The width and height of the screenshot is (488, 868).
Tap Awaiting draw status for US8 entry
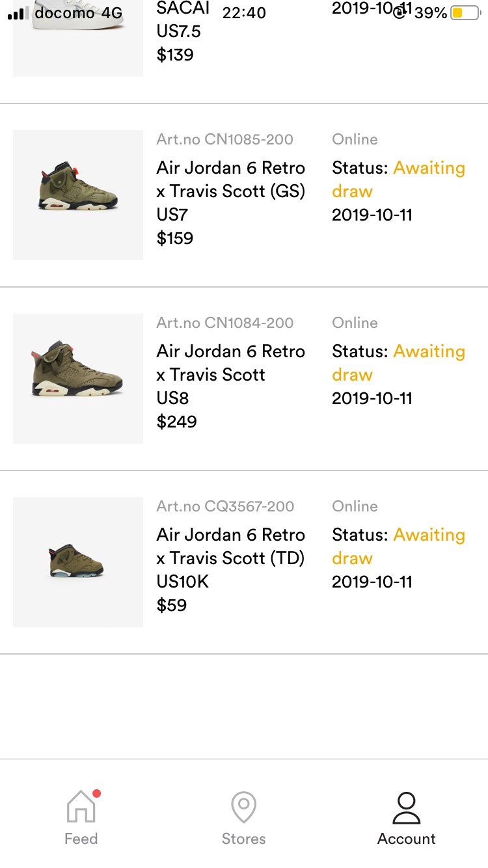398,363
